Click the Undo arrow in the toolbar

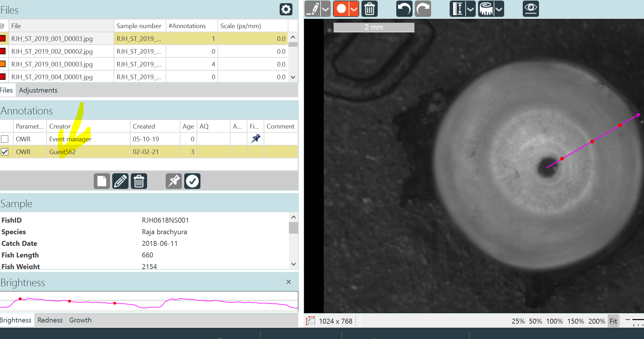pyautogui.click(x=404, y=9)
